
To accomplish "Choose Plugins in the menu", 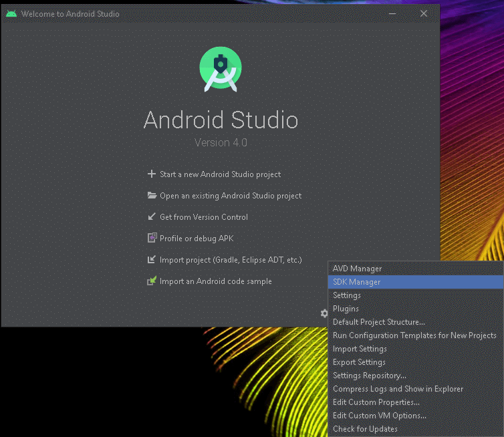I will pyautogui.click(x=416, y=309).
